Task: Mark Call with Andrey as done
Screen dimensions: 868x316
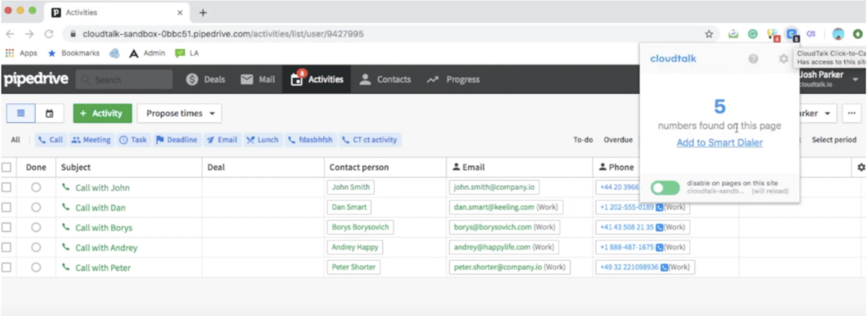Action: (36, 247)
